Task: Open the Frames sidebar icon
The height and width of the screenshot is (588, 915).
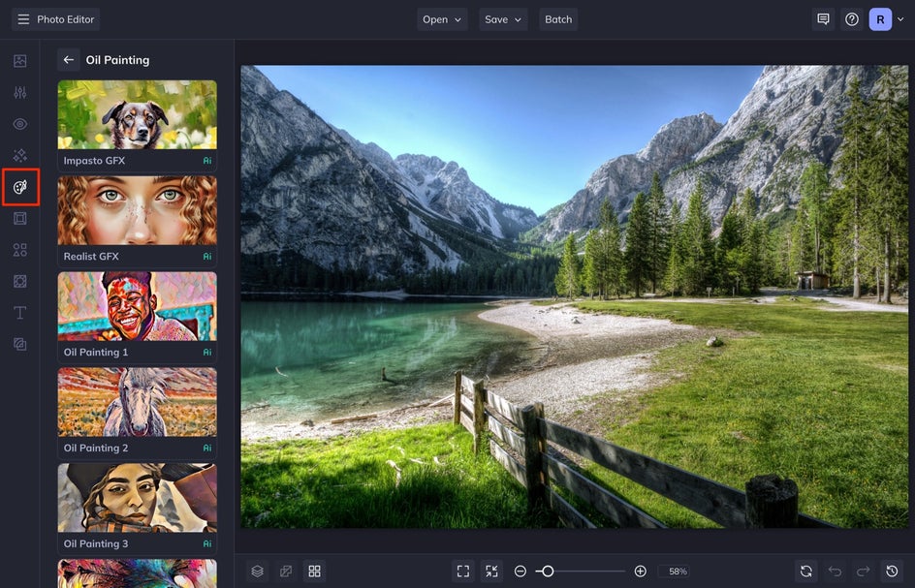Action: point(19,218)
